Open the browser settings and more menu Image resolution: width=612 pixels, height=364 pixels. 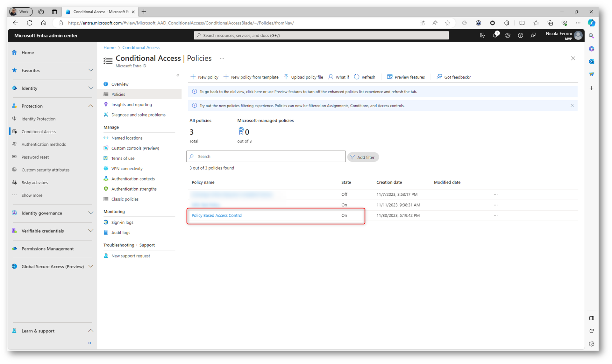click(x=578, y=23)
